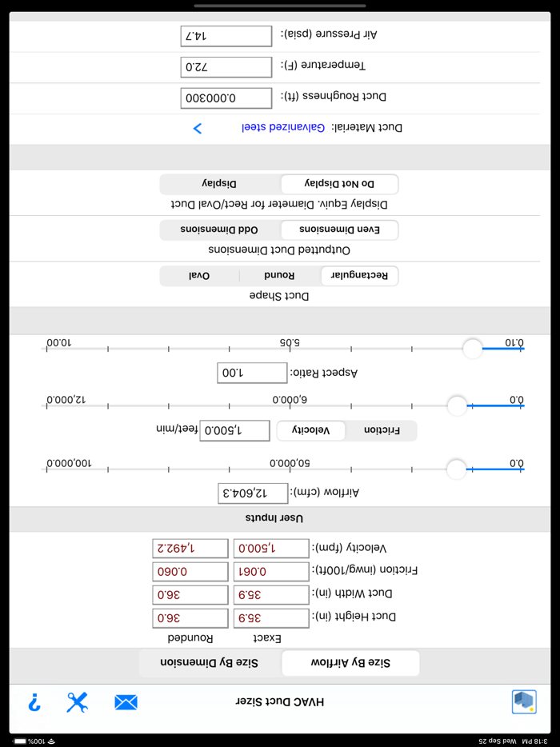This screenshot has height=747, width=560.
Task: Open the tools wrench and screwdriver icon
Action: 78,702
